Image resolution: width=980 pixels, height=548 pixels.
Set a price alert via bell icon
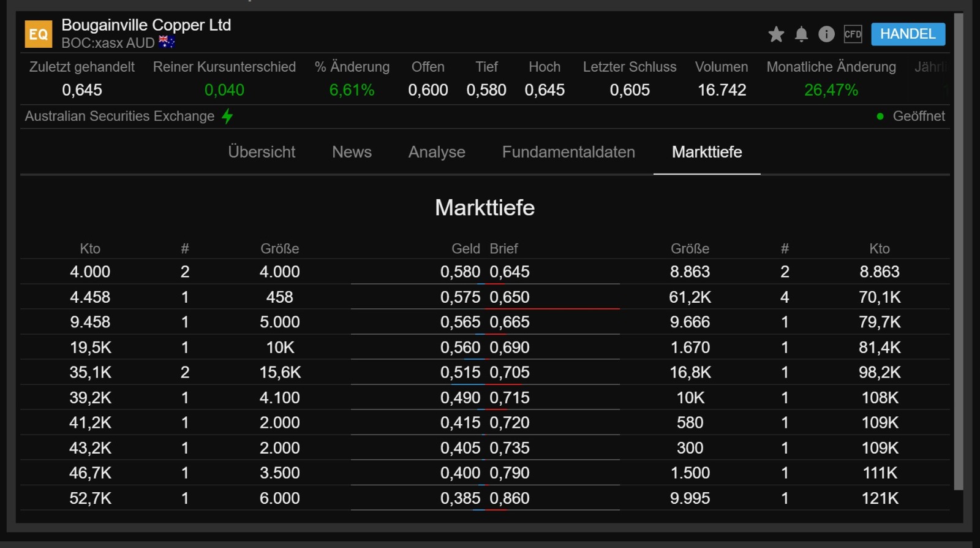801,34
